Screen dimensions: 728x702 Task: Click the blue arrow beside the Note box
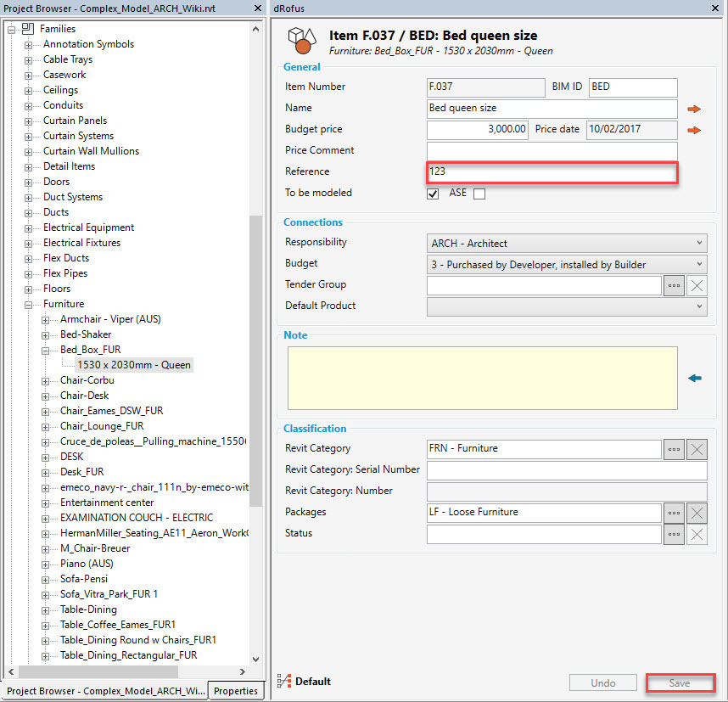pyautogui.click(x=695, y=378)
